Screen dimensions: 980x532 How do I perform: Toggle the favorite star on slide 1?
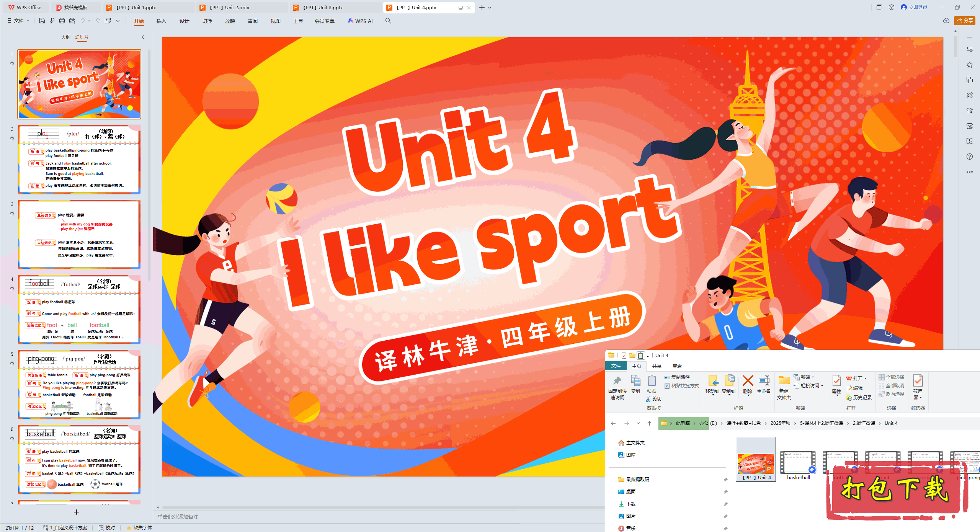pyautogui.click(x=12, y=64)
